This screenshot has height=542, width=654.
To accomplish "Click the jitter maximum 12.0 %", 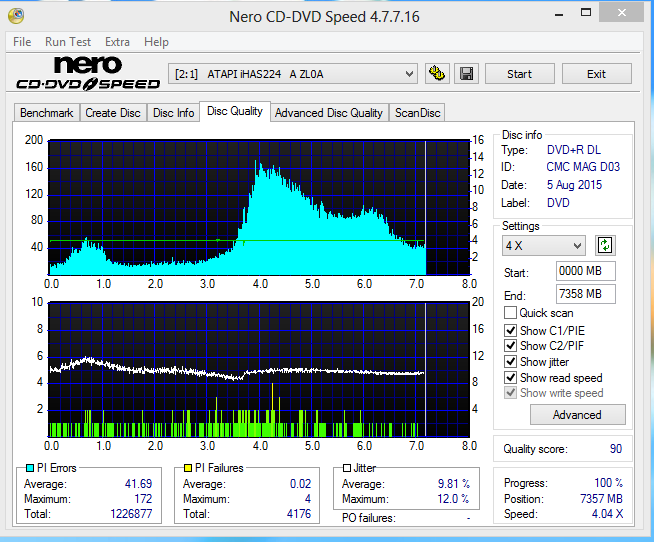I will pyautogui.click(x=453, y=499).
